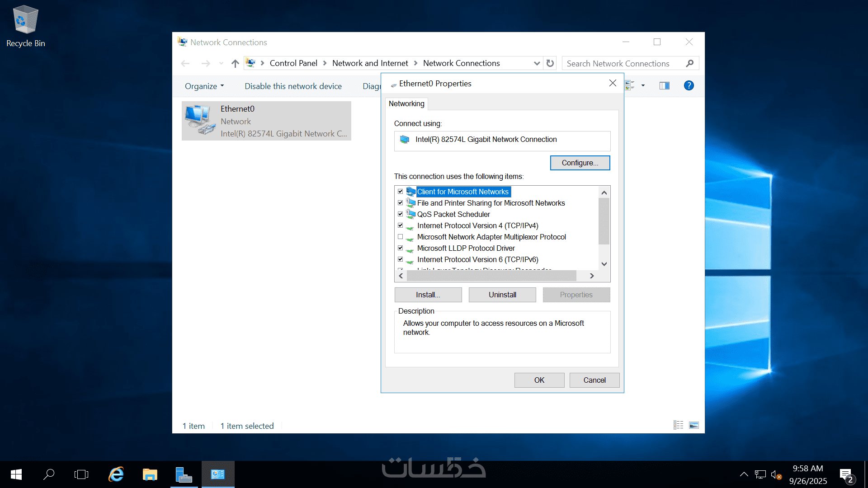Image resolution: width=868 pixels, height=488 pixels.
Task: Click the horizontal scrollbar in items list
Action: click(x=491, y=276)
